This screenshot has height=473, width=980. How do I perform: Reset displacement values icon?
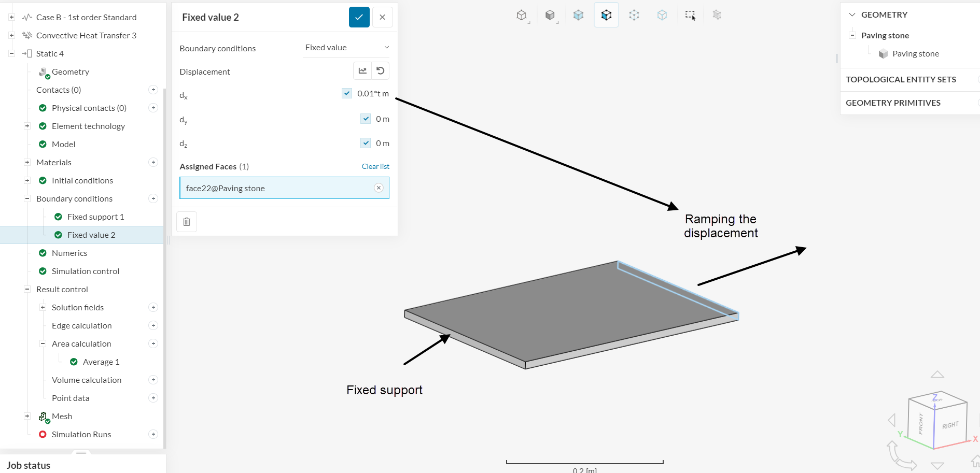(380, 71)
